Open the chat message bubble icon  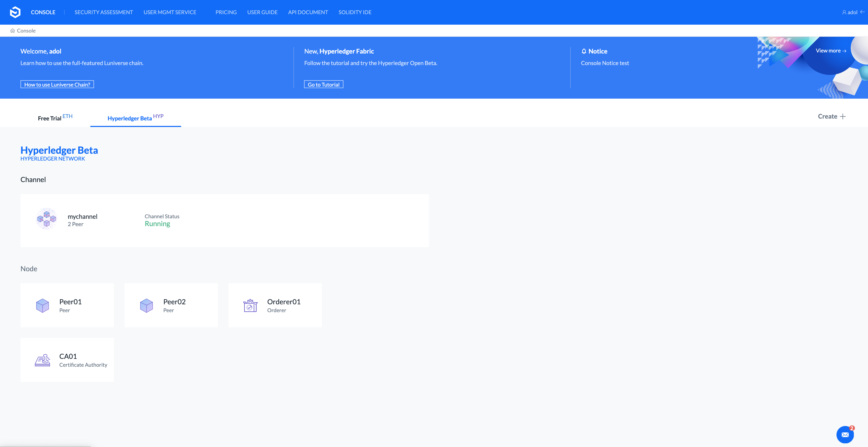pos(845,435)
